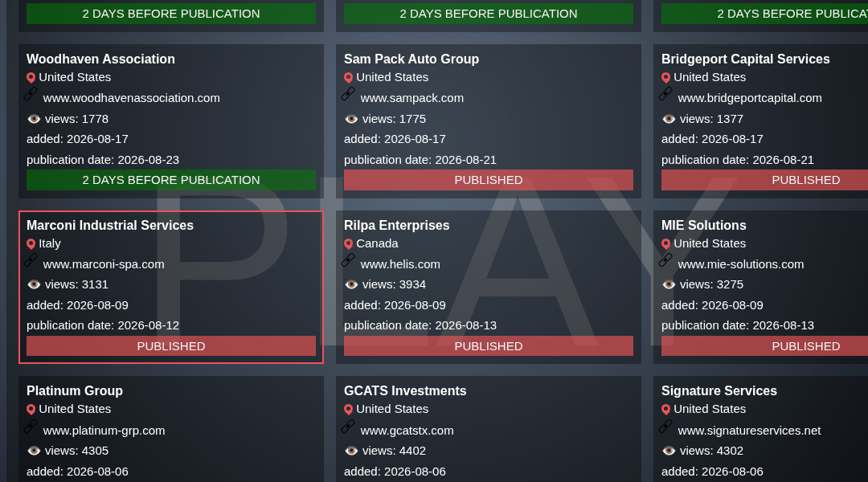Click the www.marconi-spa.com URL text
868x482 pixels.
tap(104, 264)
